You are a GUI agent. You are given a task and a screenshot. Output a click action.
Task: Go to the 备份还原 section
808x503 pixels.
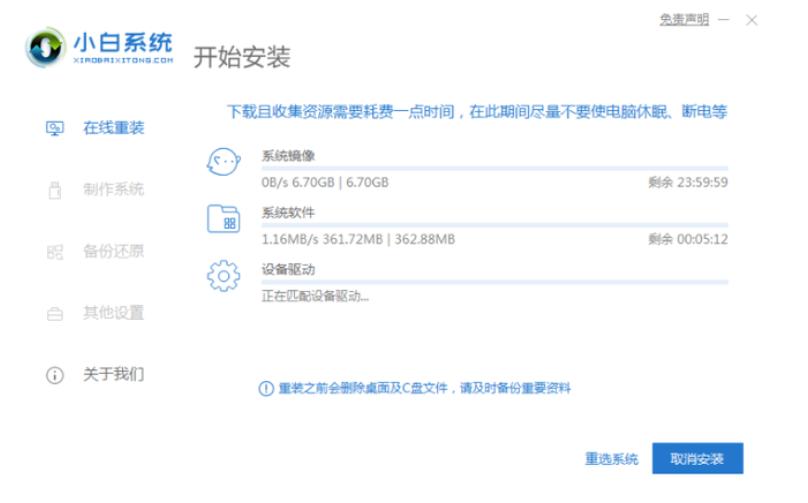click(x=113, y=251)
